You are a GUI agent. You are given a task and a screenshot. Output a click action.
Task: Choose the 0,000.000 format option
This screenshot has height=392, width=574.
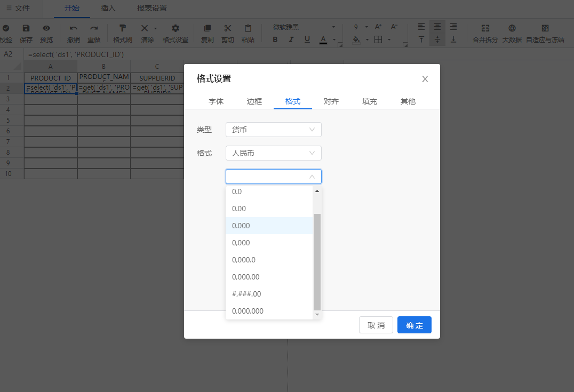click(x=269, y=311)
